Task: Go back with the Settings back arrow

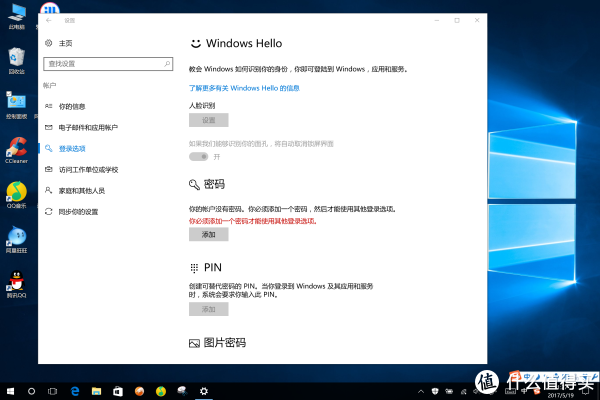Action: (49, 20)
